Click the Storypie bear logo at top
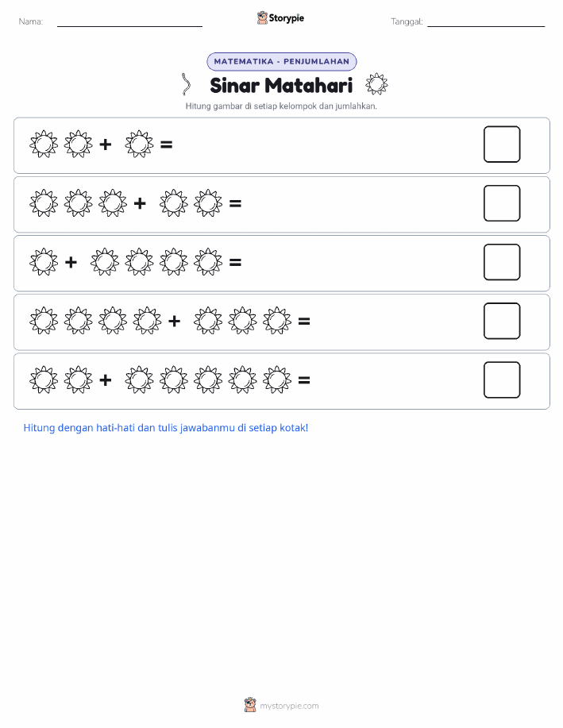563x728 pixels. pos(262,18)
